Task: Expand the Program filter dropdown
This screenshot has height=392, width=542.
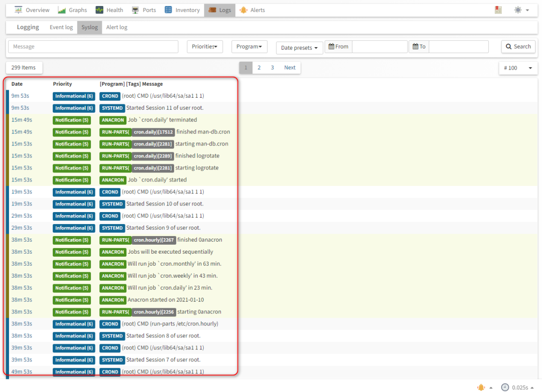Action: pyautogui.click(x=249, y=47)
